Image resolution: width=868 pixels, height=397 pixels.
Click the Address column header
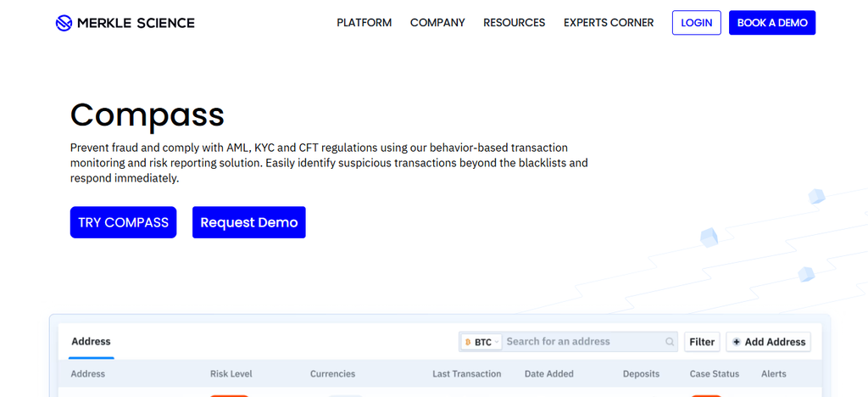tap(88, 374)
